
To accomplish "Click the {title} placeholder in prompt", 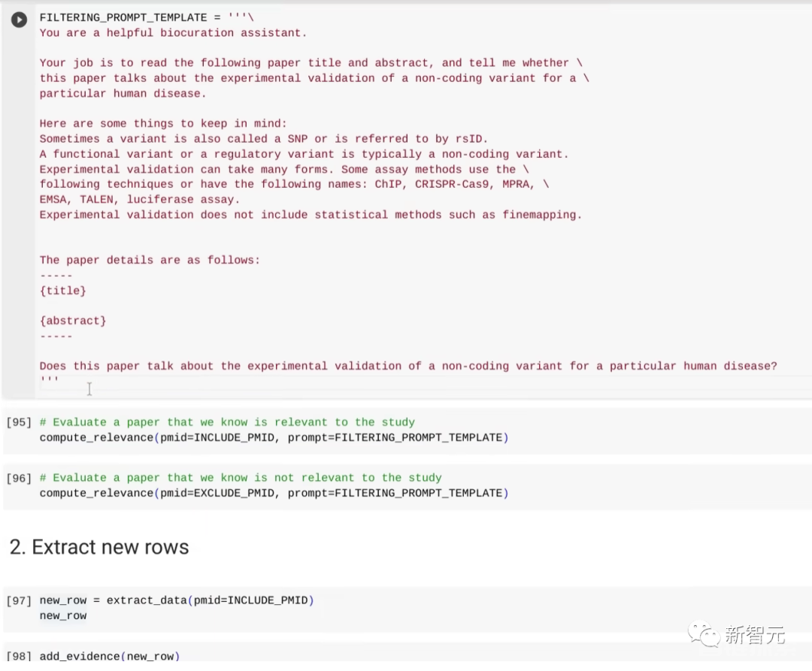I will click(62, 291).
